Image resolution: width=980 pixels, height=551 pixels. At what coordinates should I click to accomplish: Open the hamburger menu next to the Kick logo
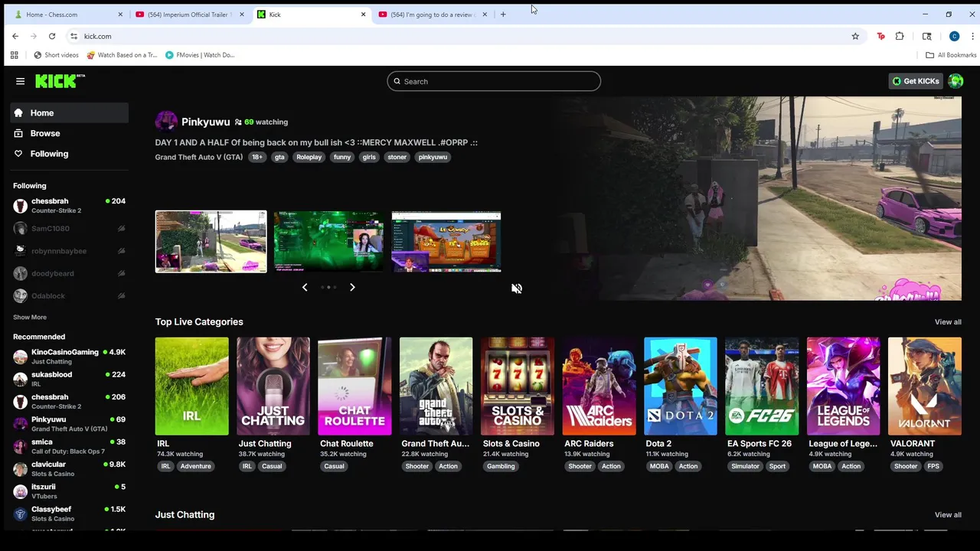click(20, 81)
